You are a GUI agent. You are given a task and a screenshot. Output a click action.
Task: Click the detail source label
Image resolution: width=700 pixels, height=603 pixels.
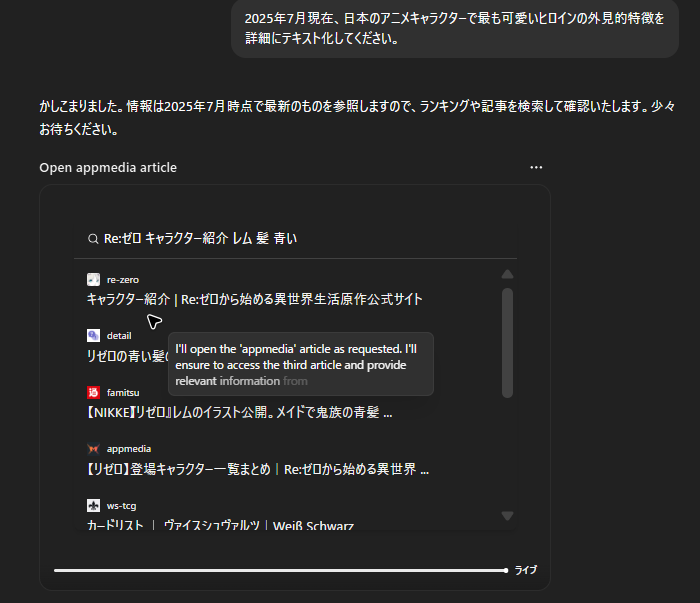coord(119,336)
